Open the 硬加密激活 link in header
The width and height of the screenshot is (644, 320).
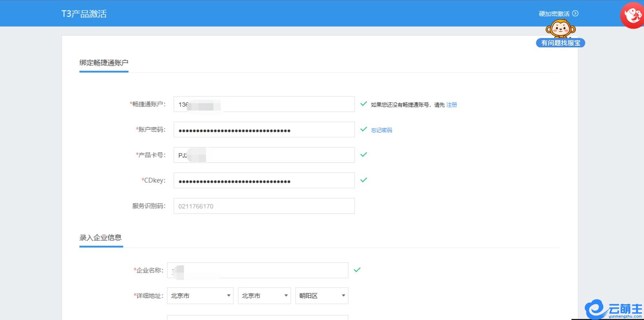[x=554, y=14]
